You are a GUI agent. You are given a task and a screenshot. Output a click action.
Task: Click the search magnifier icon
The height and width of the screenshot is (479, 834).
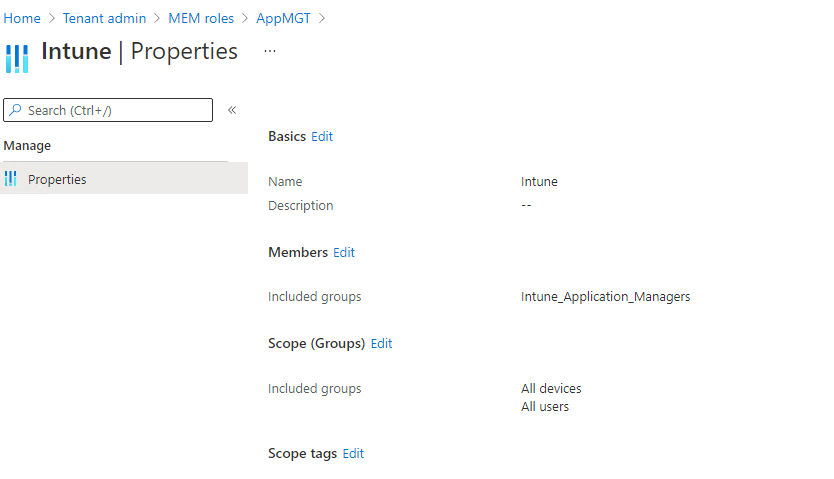point(15,110)
